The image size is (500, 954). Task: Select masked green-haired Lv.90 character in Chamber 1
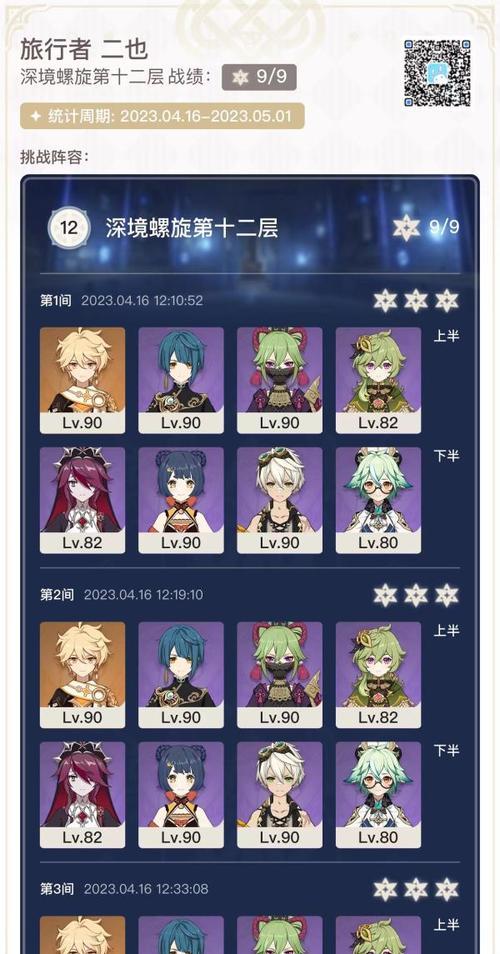coord(279,380)
